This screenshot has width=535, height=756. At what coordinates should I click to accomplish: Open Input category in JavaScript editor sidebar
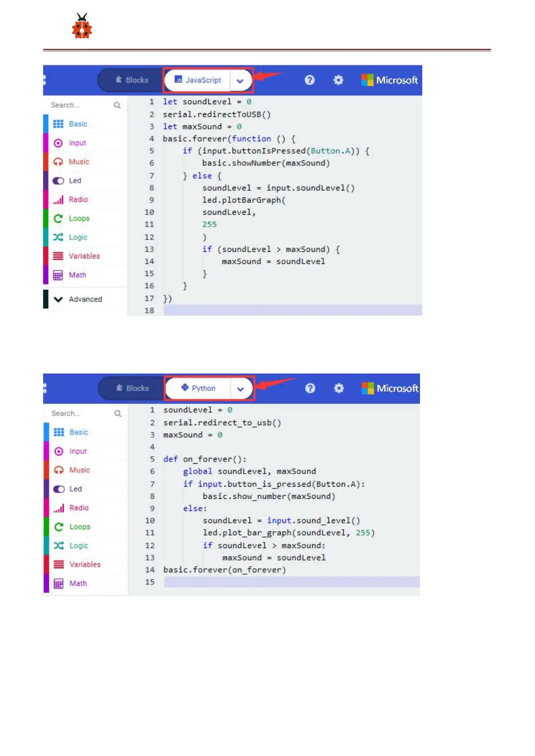85,143
